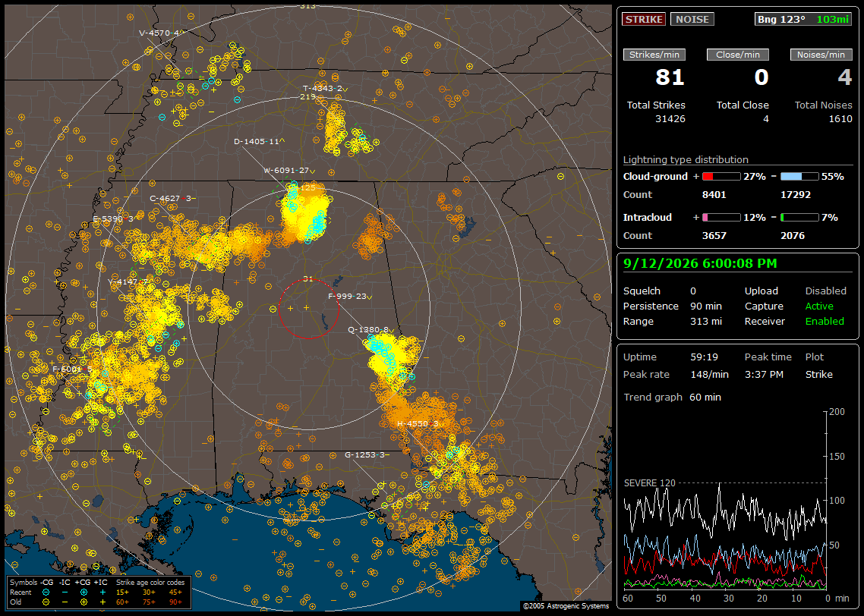
Task: Click the Close/min header button
Action: pos(738,55)
